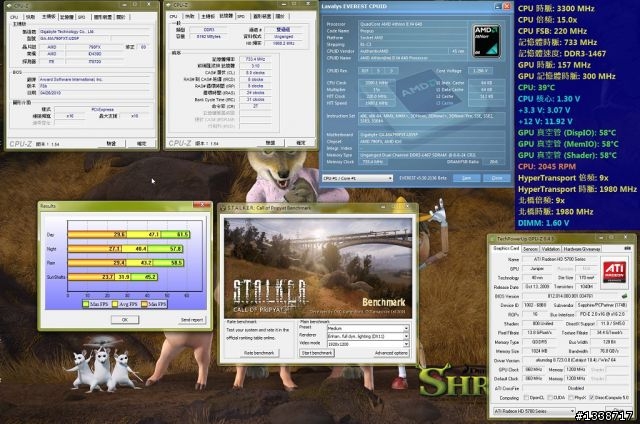640x424 pixels.
Task: Click the title bar icon of the CPU-Z mainboard window
Action: click(10, 6)
